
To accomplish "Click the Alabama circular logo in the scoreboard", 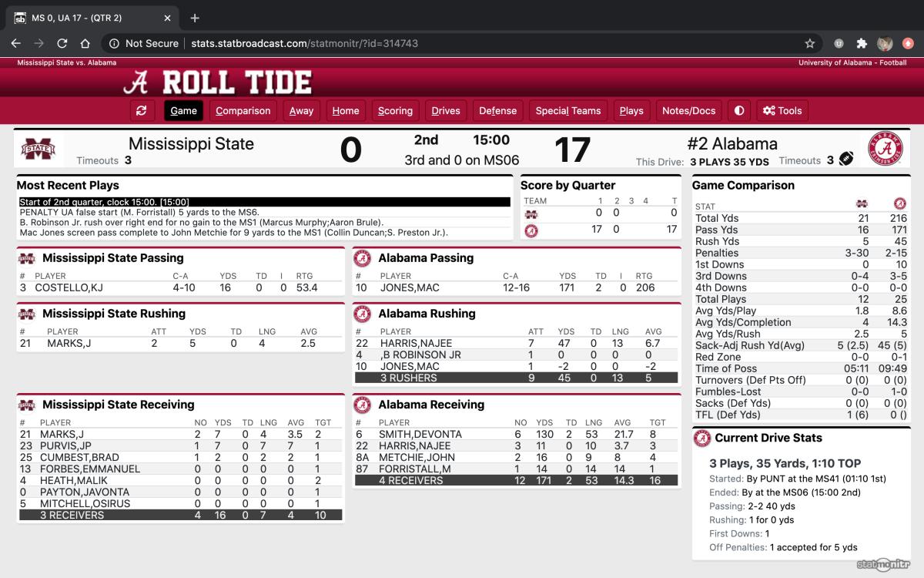I will click(885, 149).
